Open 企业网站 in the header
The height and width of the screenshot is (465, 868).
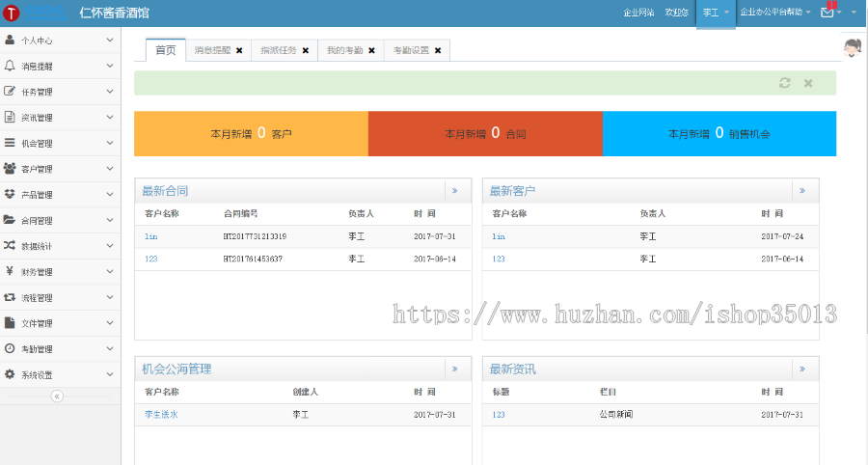tap(638, 13)
